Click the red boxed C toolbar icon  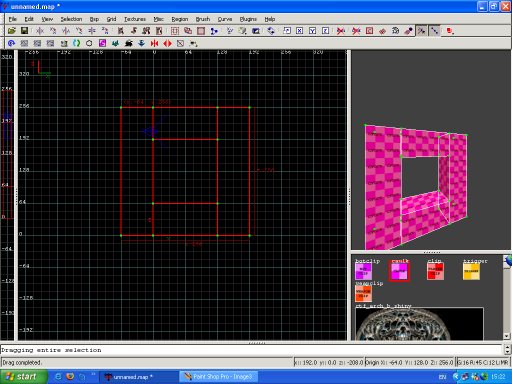click(369, 31)
